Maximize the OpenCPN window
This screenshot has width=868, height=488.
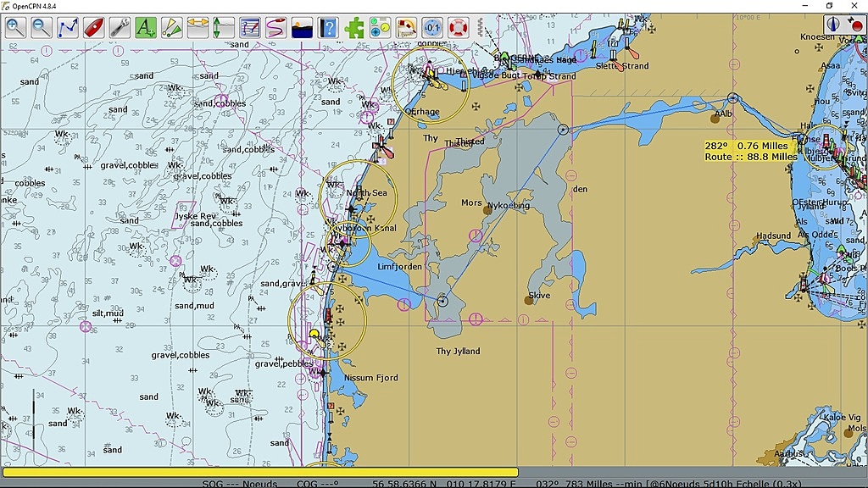[829, 6]
